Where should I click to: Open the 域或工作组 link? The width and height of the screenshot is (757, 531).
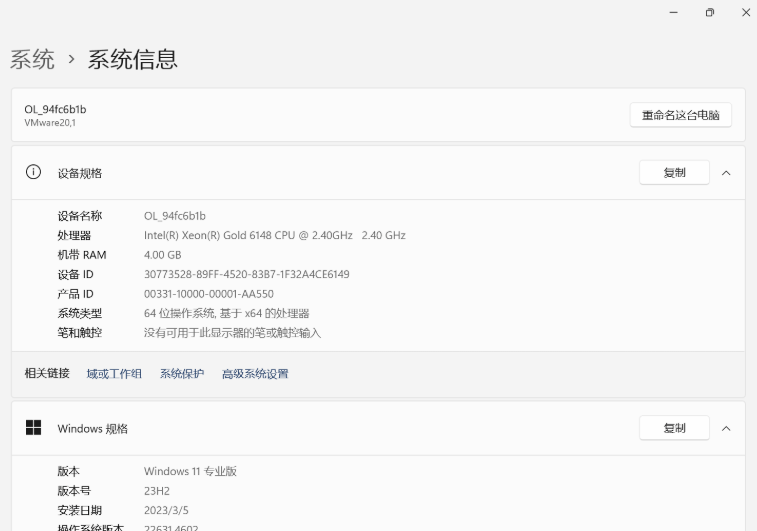pyautogui.click(x=114, y=374)
